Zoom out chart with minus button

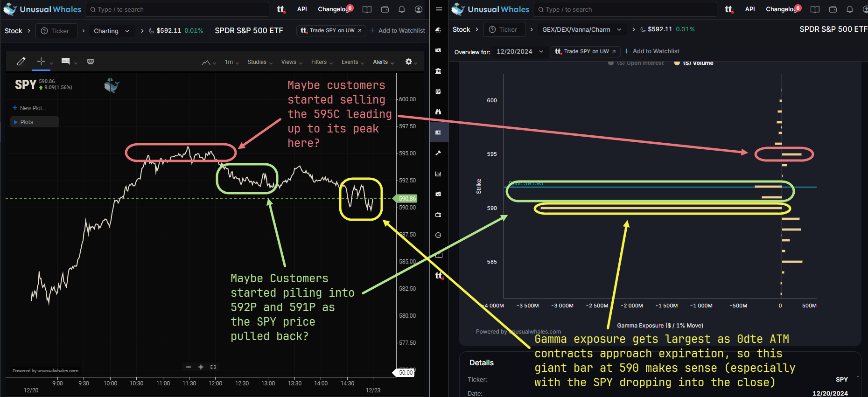(x=189, y=367)
